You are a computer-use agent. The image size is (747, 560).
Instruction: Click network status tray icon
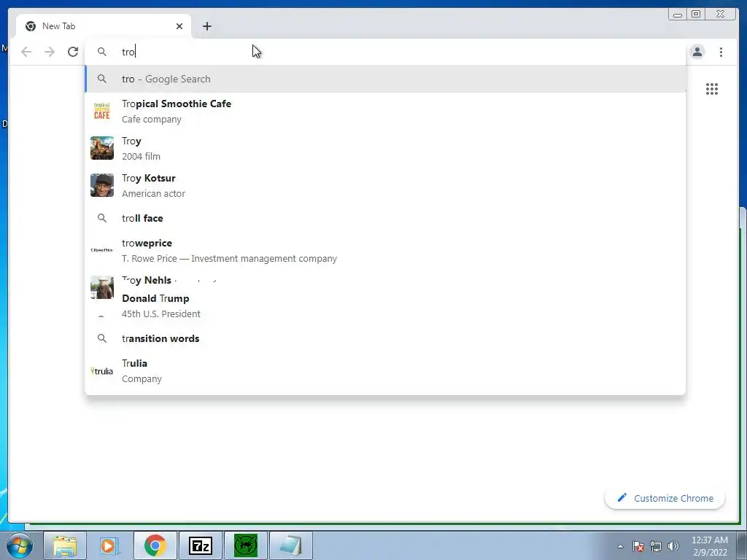[x=656, y=546]
